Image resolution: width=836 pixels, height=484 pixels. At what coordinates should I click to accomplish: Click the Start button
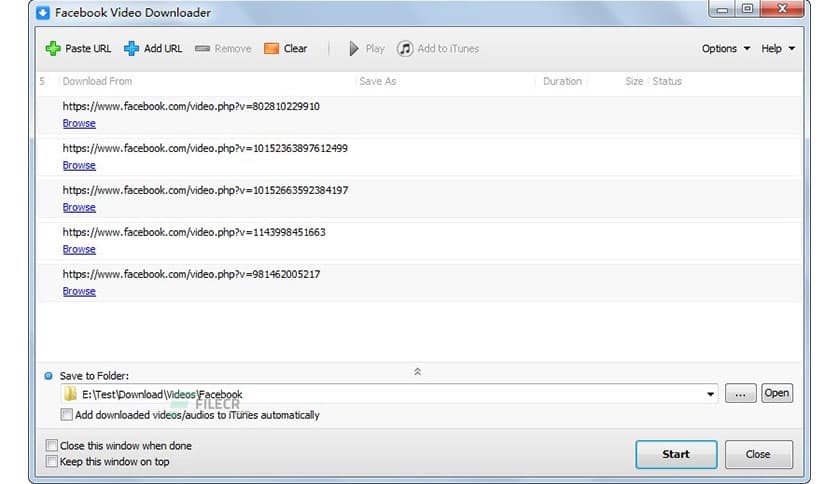pos(676,454)
